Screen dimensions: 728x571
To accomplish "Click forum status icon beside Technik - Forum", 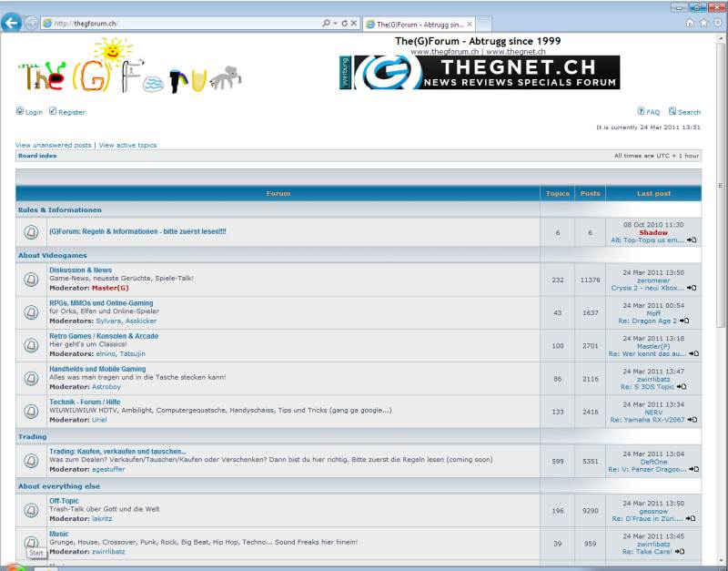I will (31, 412).
